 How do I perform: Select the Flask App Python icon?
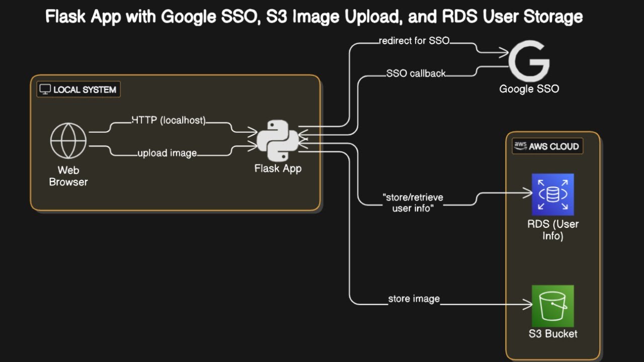tap(278, 141)
